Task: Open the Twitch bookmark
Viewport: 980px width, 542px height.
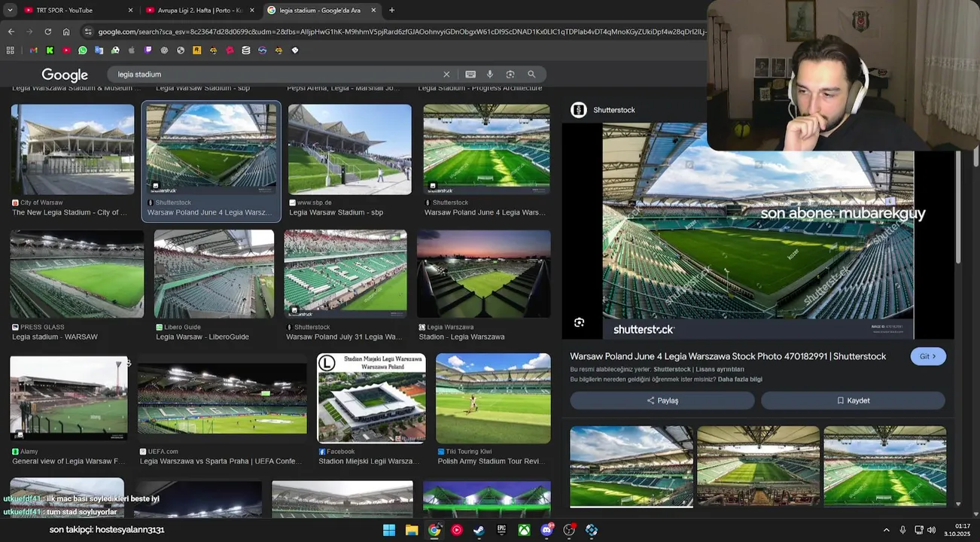Action: click(x=148, y=50)
